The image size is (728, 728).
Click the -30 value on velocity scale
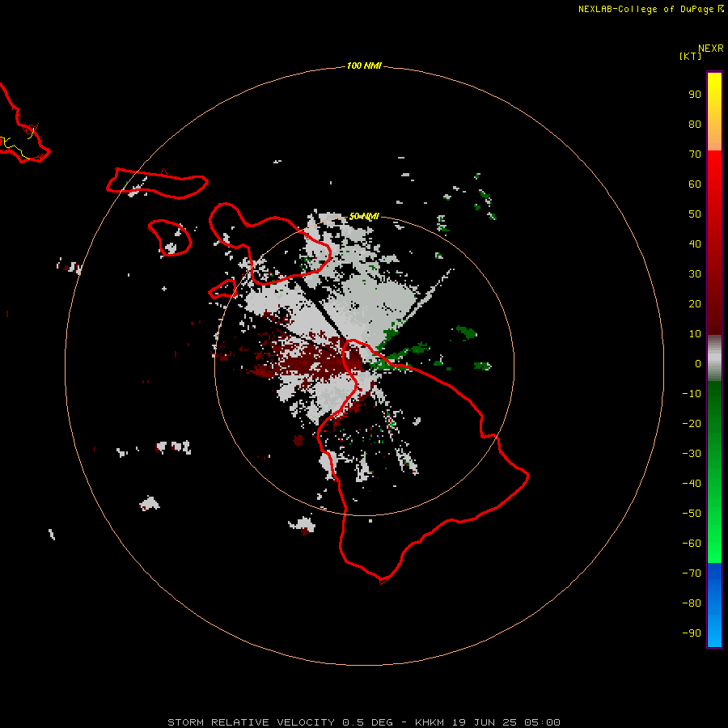click(692, 454)
